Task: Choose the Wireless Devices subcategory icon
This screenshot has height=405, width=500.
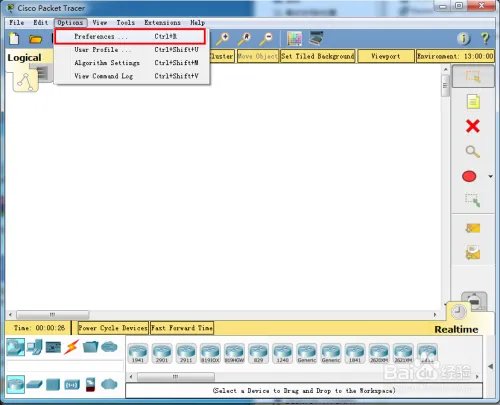Action: tap(72, 385)
